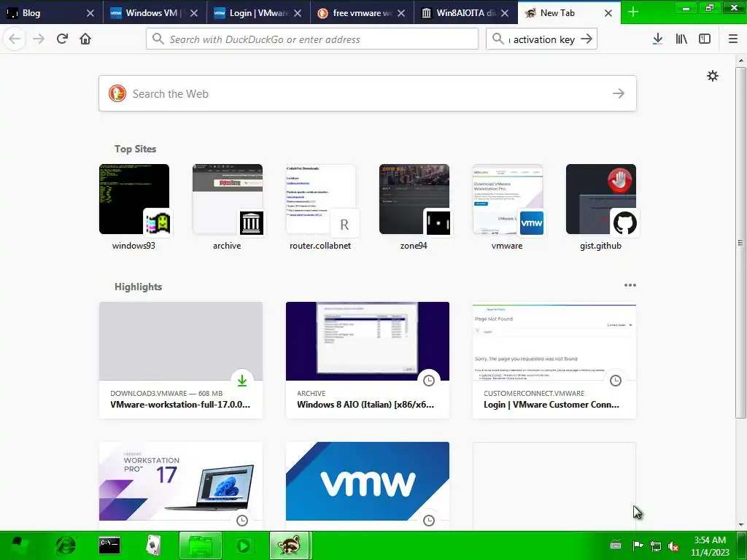Close the New Tab tab

coord(608,13)
